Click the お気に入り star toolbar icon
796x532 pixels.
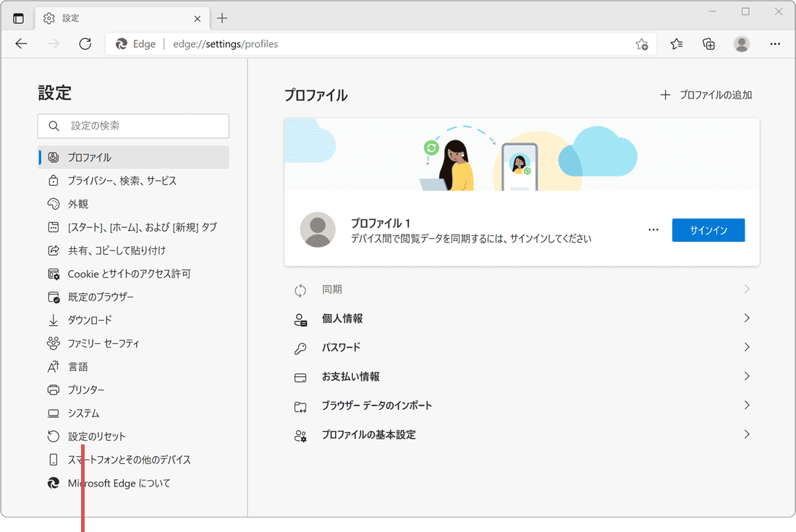coord(676,43)
